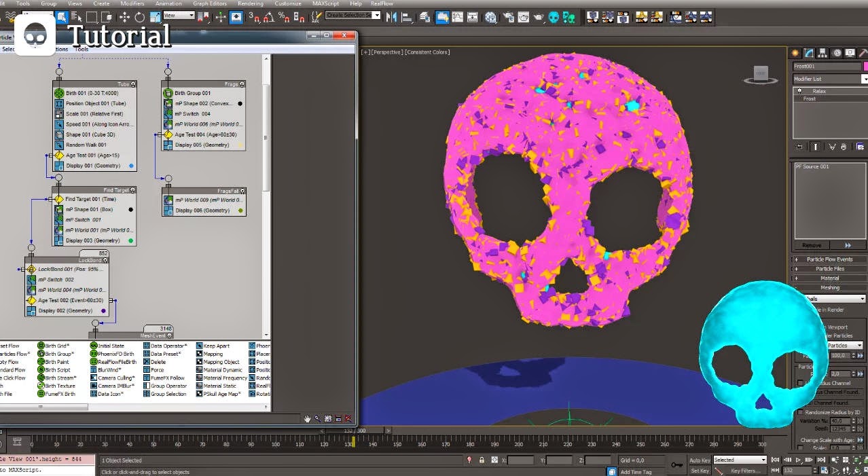Image resolution: width=868 pixels, height=476 pixels.
Task: Open the Animation menu
Action: tap(168, 3)
